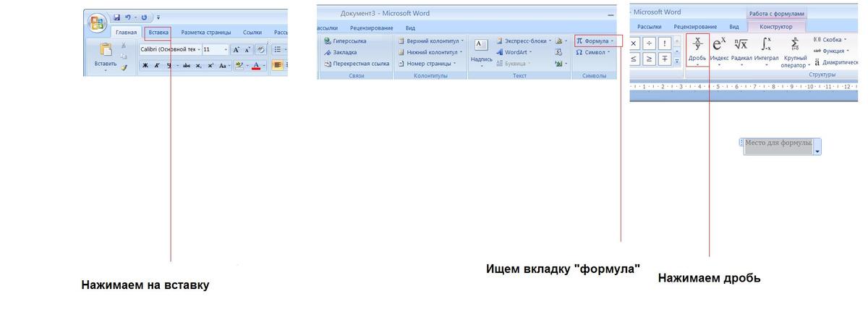Image resolution: width=868 pixels, height=328 pixels.
Task: Insert a Гиперссылка
Action: (x=344, y=41)
